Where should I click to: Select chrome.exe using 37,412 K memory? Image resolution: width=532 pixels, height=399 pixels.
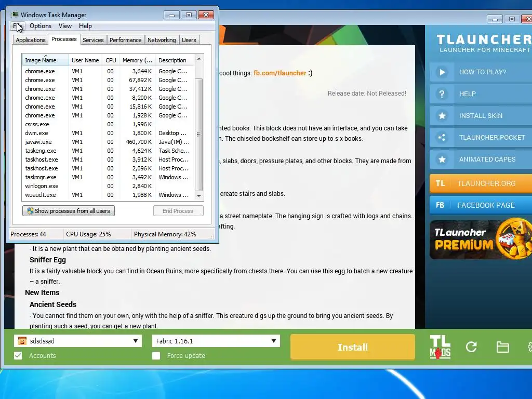tap(108, 89)
